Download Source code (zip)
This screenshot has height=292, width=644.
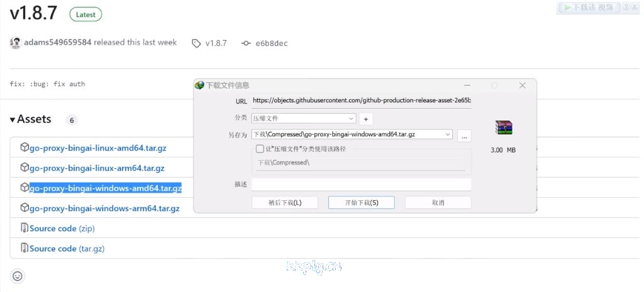(62, 229)
